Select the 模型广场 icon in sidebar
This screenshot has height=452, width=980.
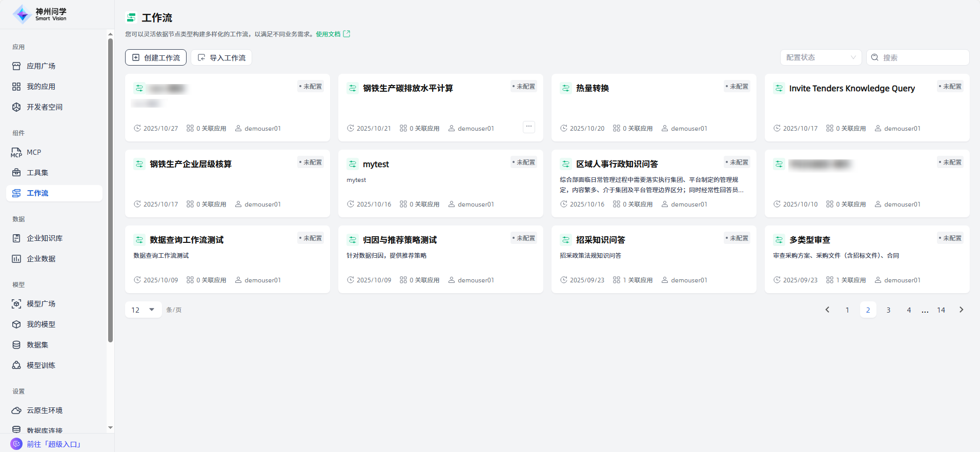tap(16, 304)
